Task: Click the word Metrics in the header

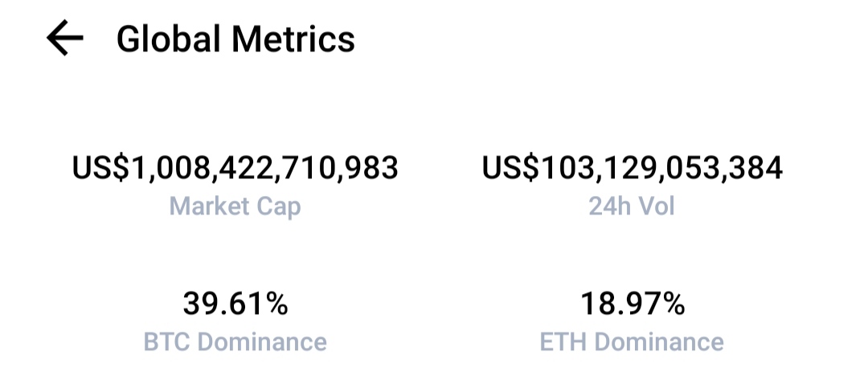Action: (293, 39)
